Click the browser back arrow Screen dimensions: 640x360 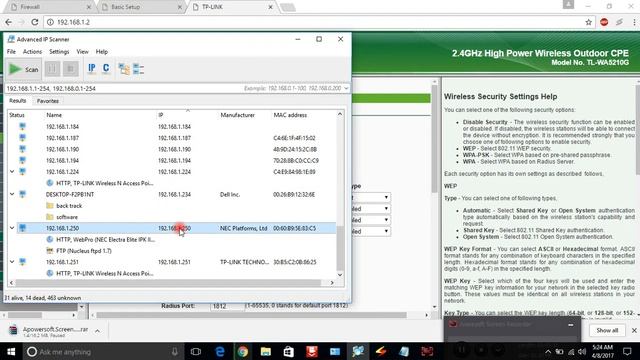tap(9, 22)
